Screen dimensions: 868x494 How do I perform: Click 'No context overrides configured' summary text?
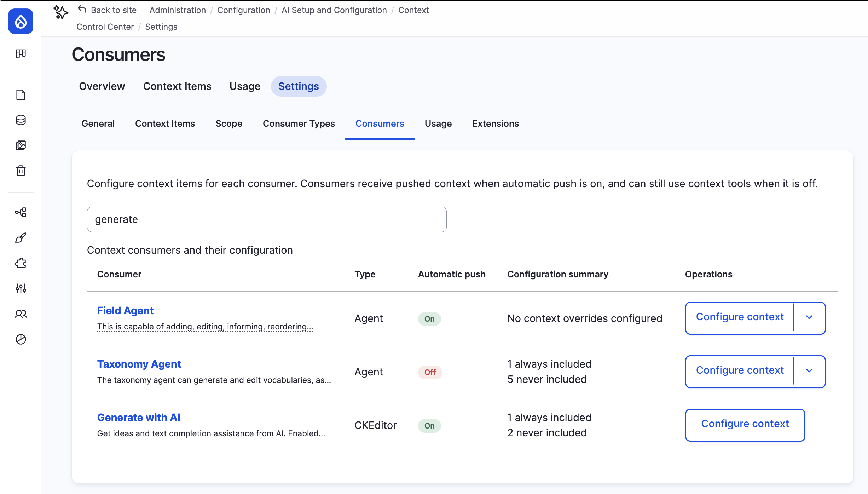click(585, 318)
